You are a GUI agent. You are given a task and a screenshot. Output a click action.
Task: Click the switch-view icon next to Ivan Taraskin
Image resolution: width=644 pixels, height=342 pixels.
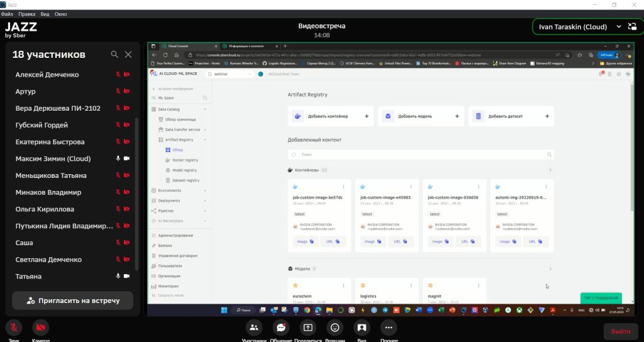pyautogui.click(x=633, y=26)
